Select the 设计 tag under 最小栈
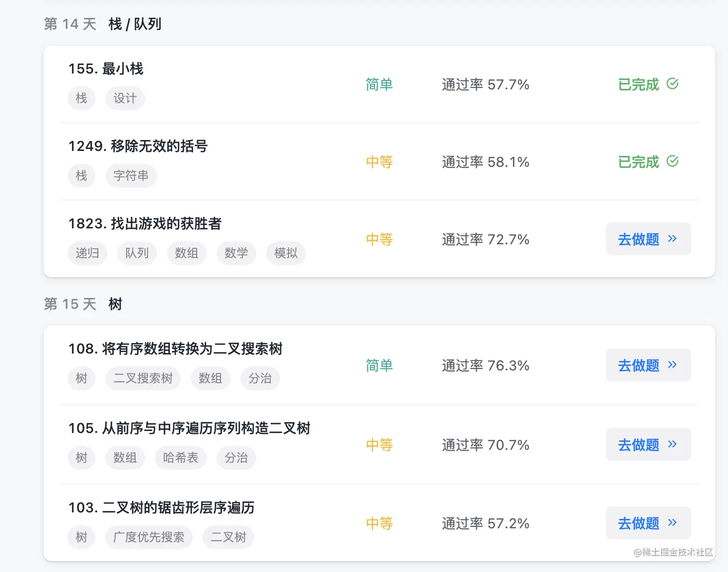Screen dimensions: 728x572 point(125,98)
